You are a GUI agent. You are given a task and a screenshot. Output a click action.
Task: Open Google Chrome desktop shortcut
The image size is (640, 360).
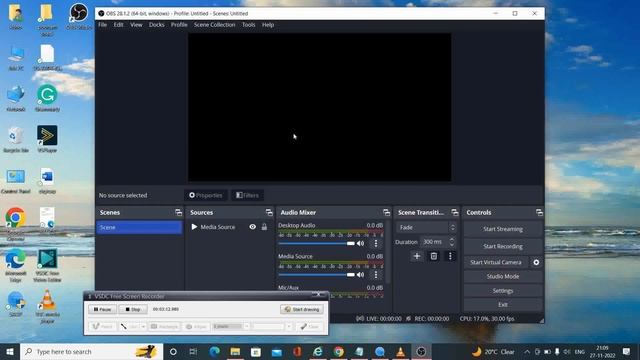pyautogui.click(x=16, y=222)
